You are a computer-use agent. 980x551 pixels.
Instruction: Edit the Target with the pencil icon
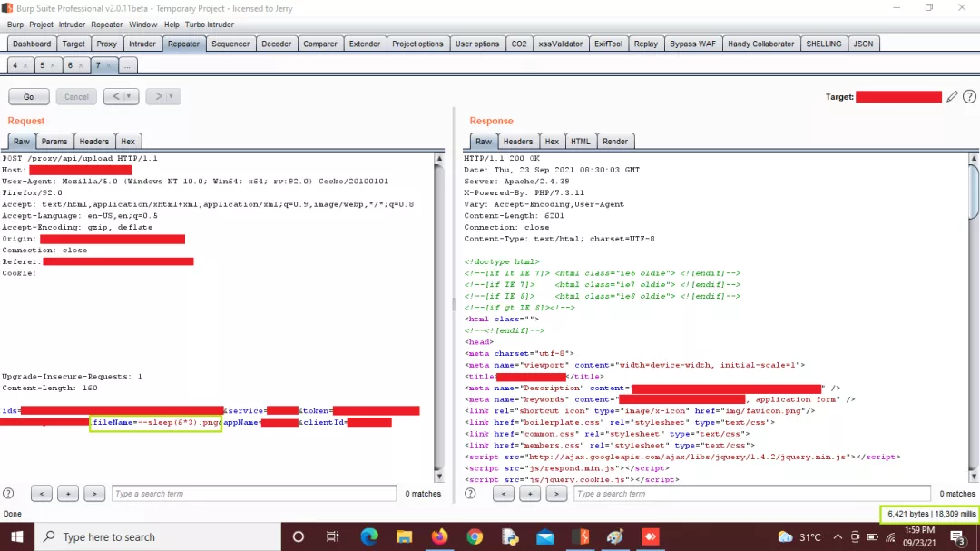[x=952, y=96]
